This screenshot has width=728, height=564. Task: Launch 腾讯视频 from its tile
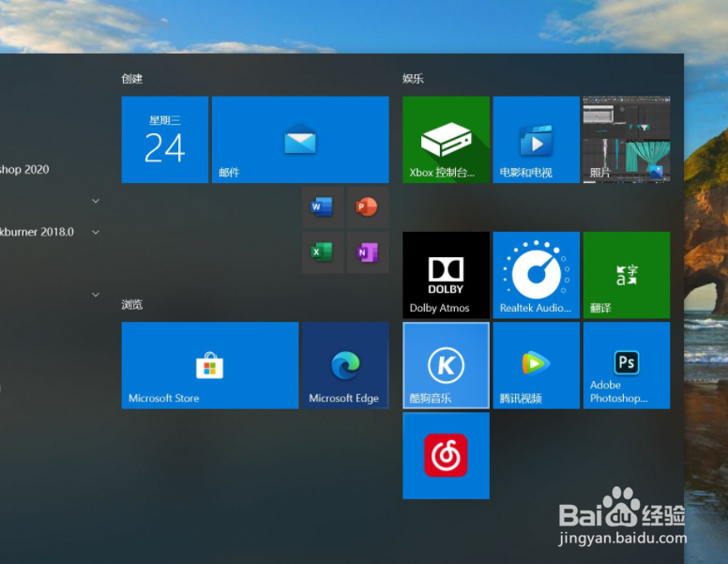tap(537, 365)
